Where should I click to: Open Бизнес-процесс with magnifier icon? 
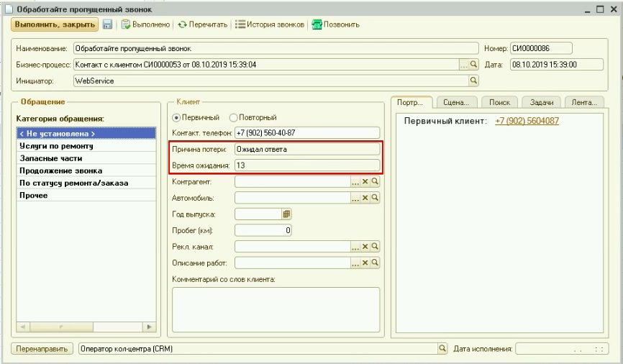[473, 65]
